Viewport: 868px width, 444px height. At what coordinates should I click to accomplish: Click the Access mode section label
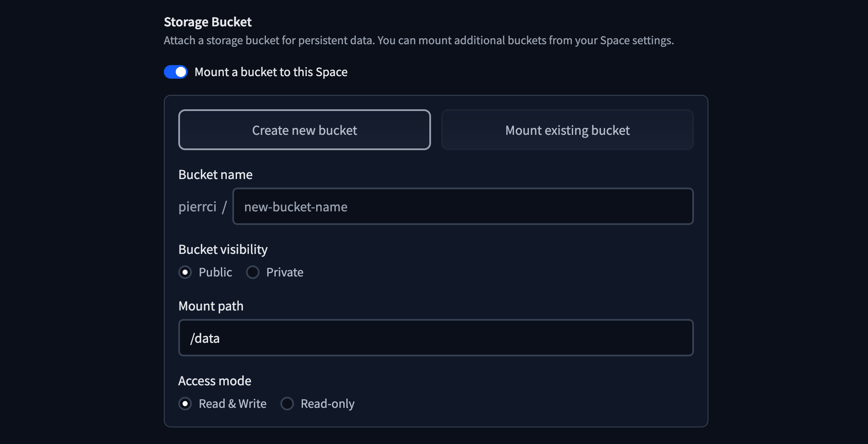coord(214,381)
